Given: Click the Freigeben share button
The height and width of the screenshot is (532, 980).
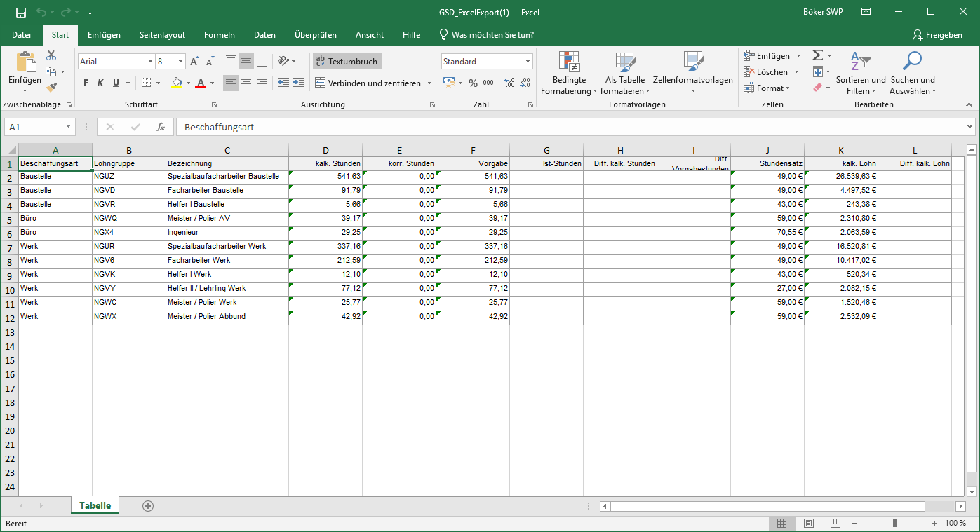Looking at the screenshot, I should 937,35.
